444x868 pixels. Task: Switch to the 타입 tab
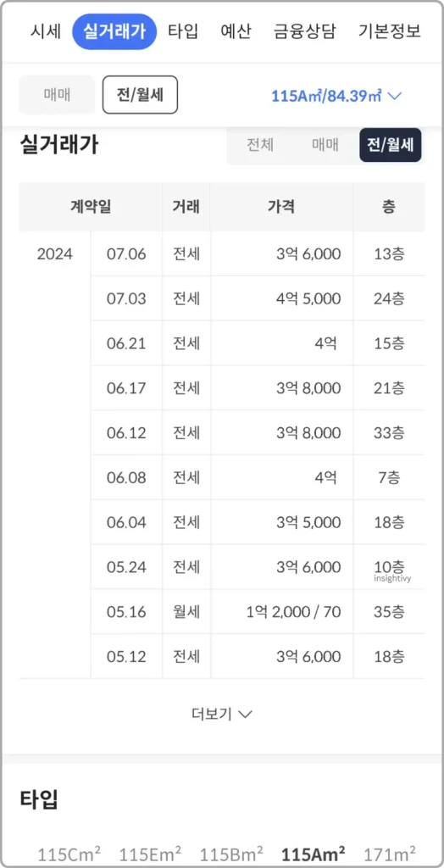point(183,31)
